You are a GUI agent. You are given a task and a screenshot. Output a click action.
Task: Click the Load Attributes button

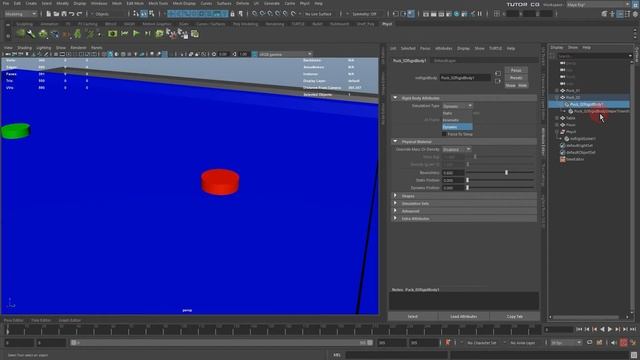(x=464, y=316)
